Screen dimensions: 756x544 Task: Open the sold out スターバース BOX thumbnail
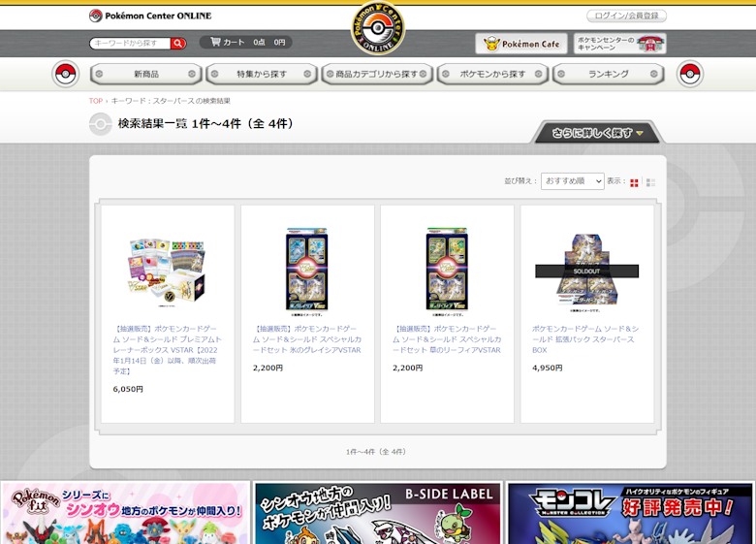click(x=586, y=271)
